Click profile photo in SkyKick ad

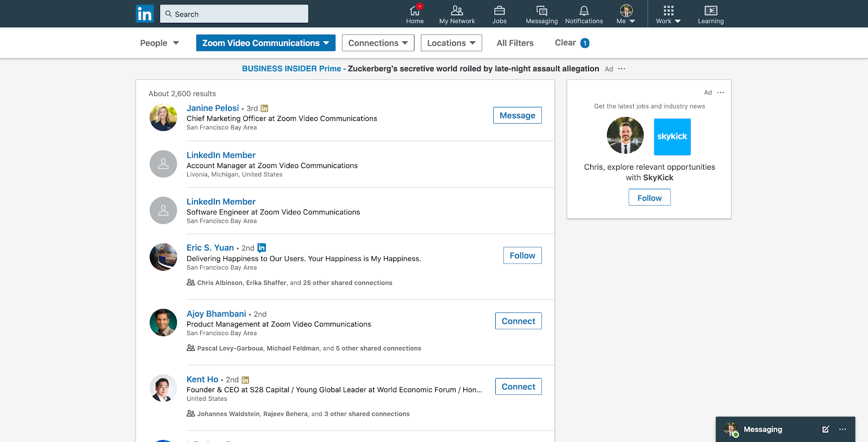click(625, 136)
